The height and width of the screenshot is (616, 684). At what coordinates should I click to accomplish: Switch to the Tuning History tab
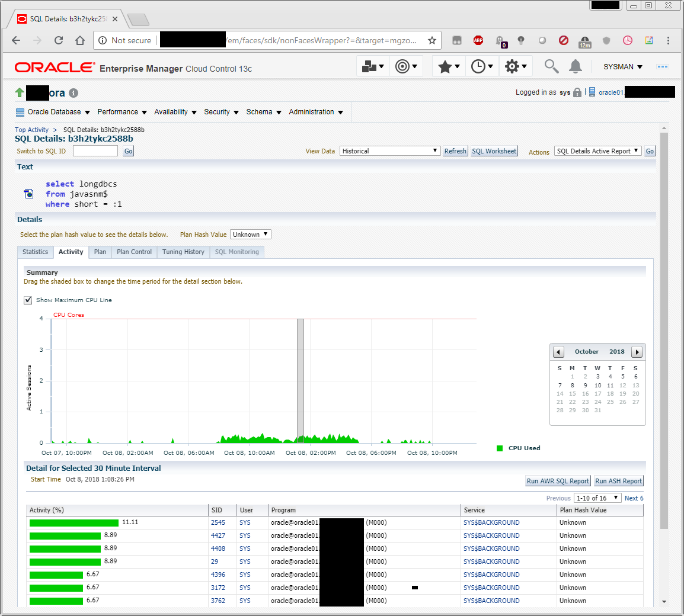pos(183,252)
